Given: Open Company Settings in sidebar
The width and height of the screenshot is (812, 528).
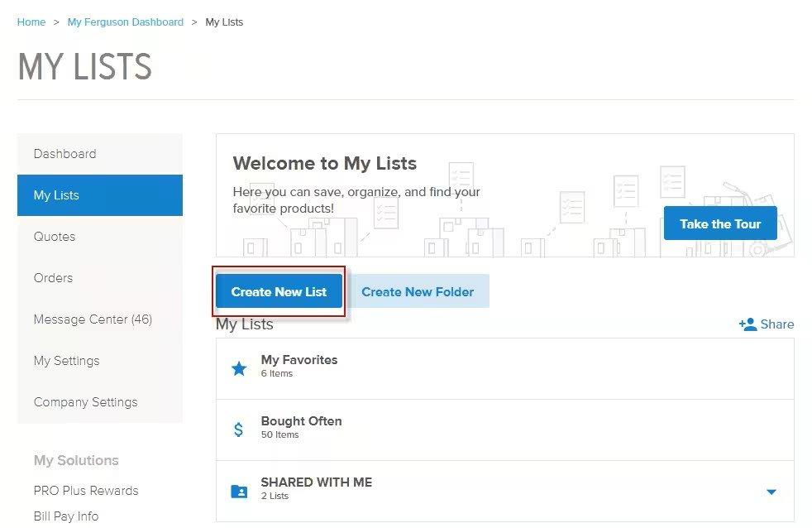Looking at the screenshot, I should pos(100,402).
